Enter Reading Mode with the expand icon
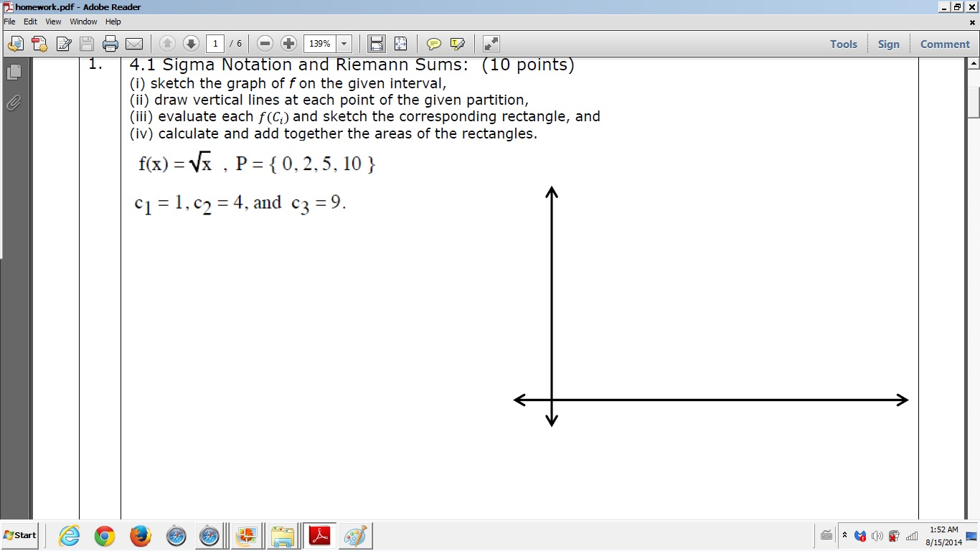This screenshot has height=551, width=980. 491,44
